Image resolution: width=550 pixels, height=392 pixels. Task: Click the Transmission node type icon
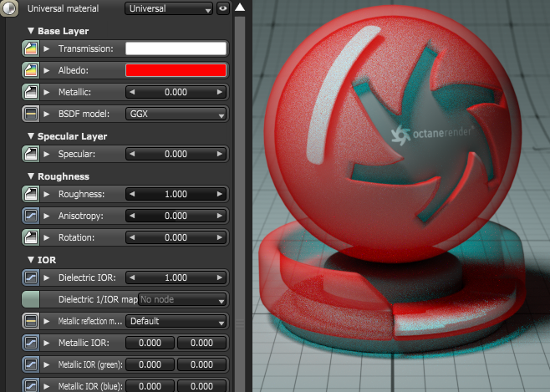point(31,48)
